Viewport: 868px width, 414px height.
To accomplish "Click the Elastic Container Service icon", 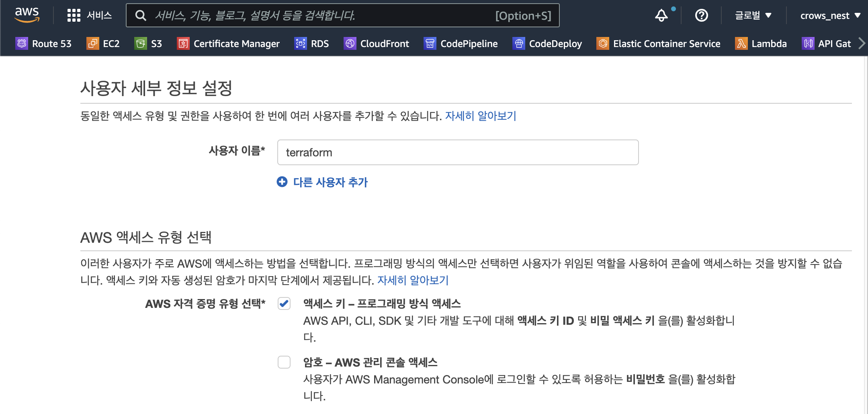I will click(603, 43).
